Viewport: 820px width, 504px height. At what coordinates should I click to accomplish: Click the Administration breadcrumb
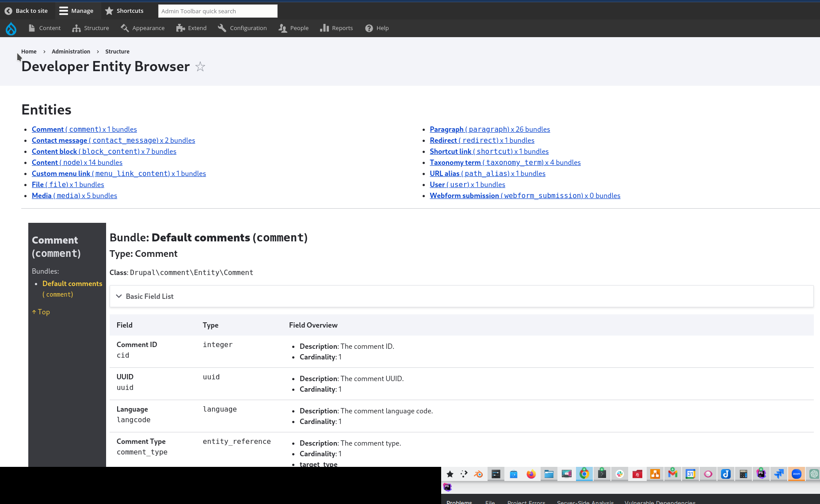click(x=71, y=51)
